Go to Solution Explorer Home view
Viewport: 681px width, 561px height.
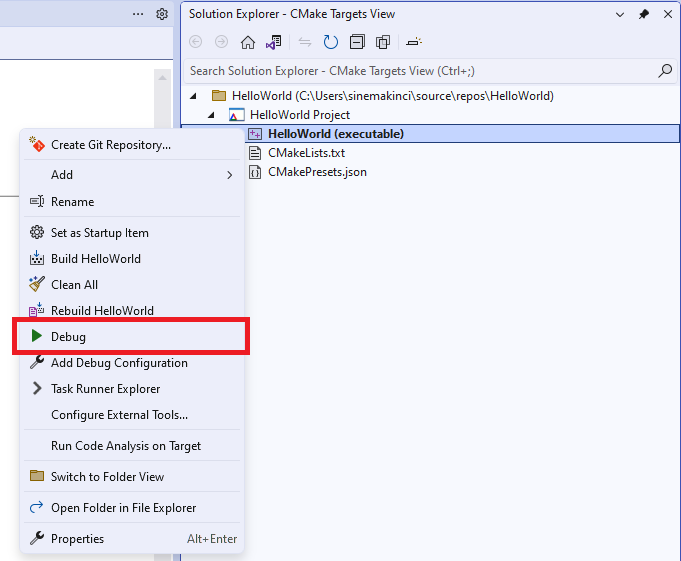pos(248,42)
